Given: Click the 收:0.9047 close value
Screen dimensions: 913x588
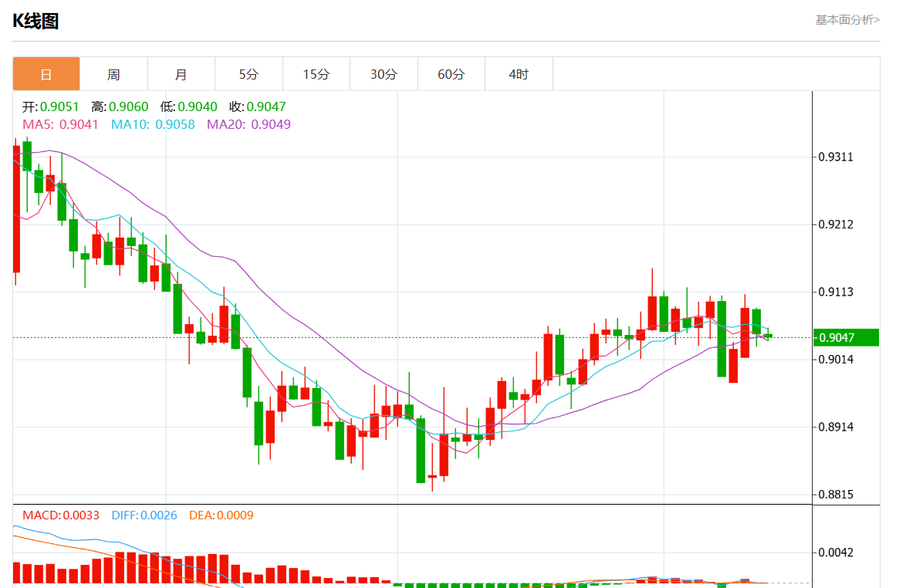Looking at the screenshot, I should (257, 106).
